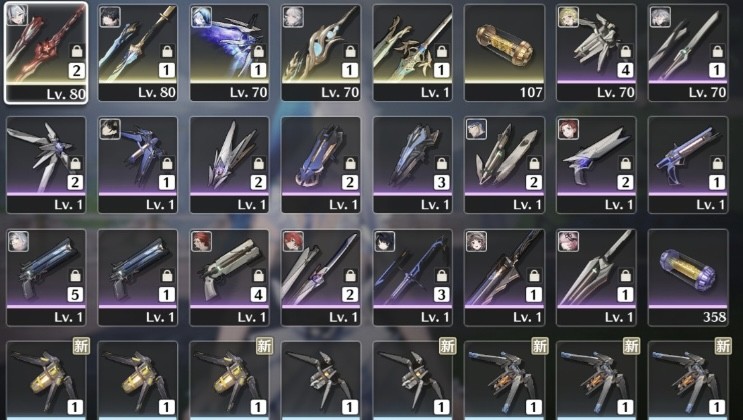The image size is (743, 420).
Task: Select the silver gauntlets with rank 4
Action: (x=596, y=53)
